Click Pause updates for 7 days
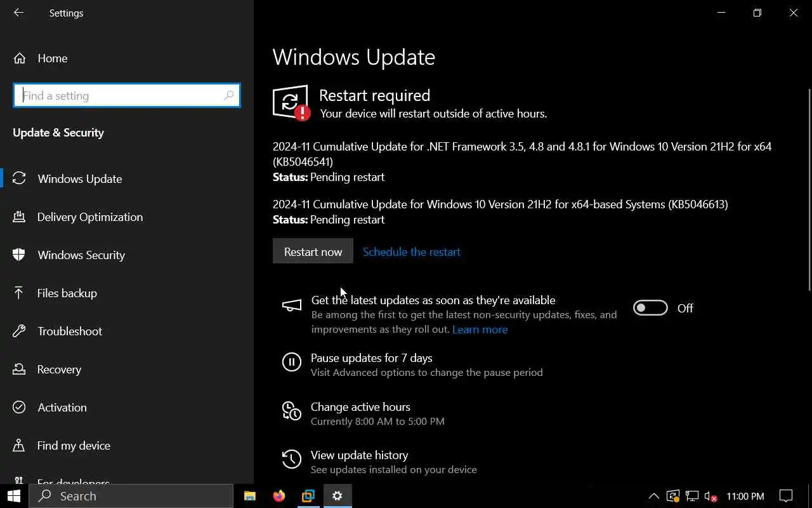This screenshot has height=508, width=812. pyautogui.click(x=372, y=358)
